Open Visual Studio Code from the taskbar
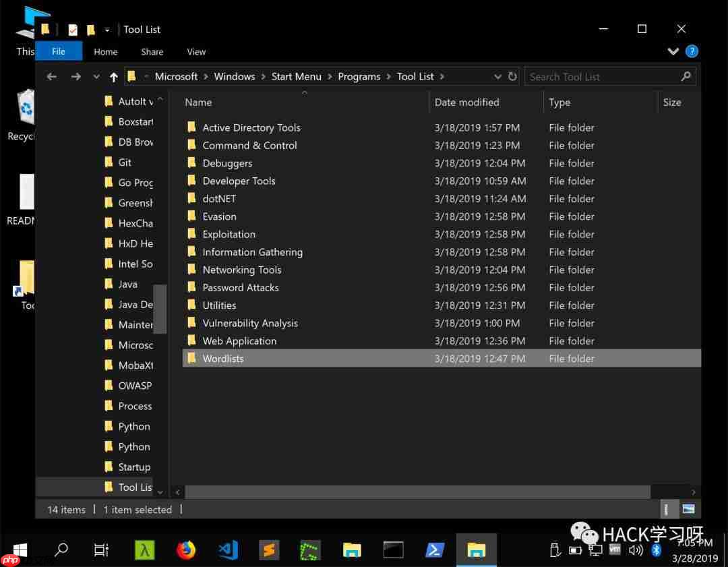The image size is (728, 567). 228,550
